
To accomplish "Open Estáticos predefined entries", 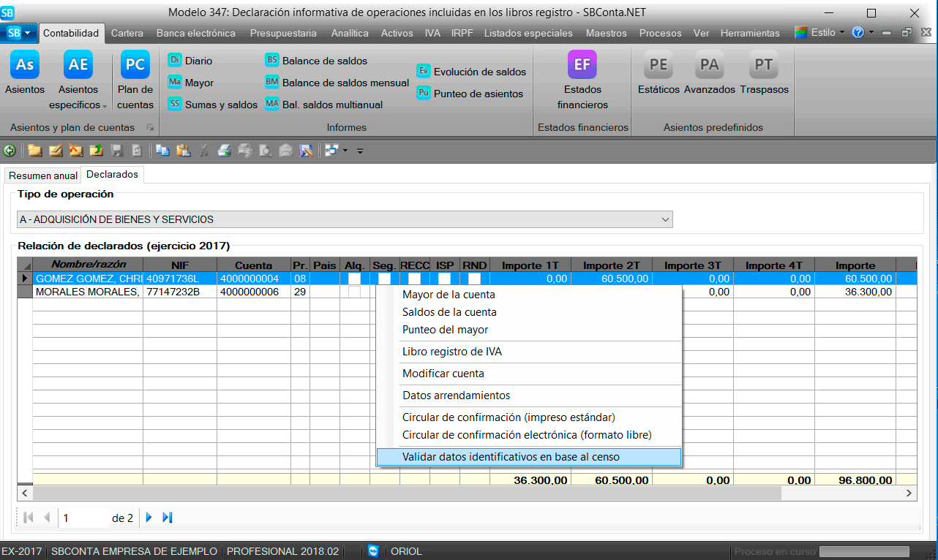I will [658, 74].
